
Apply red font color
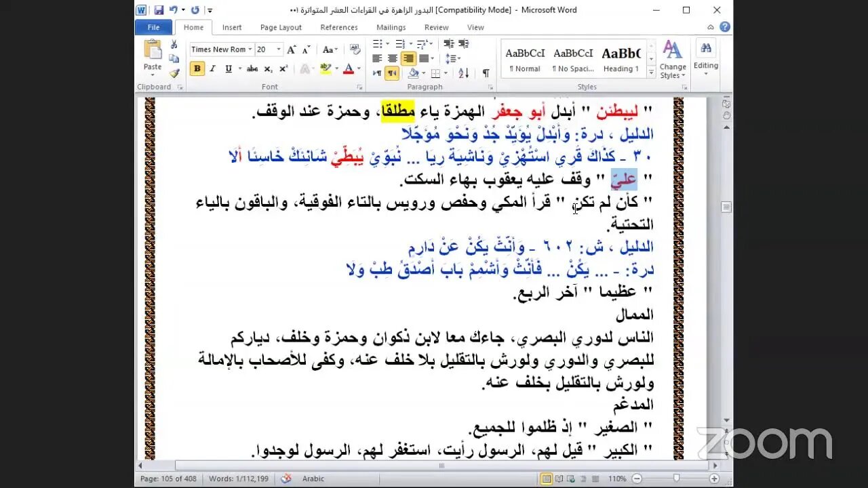pos(348,68)
